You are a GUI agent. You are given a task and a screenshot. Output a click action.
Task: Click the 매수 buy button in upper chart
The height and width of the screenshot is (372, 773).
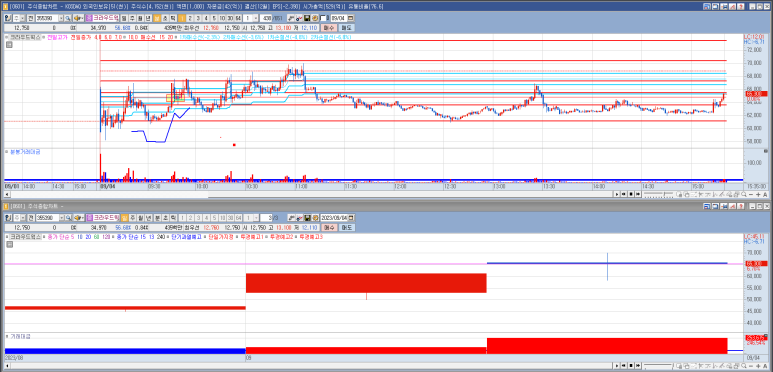tap(328, 28)
